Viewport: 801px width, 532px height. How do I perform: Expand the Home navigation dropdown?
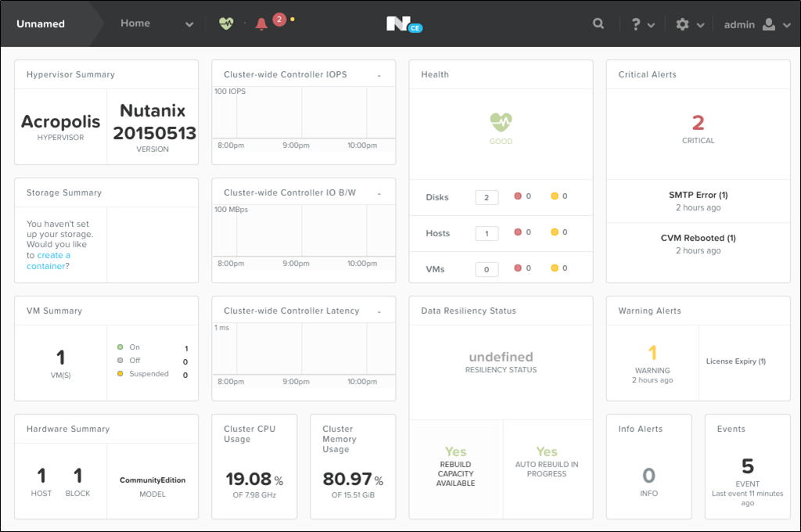[x=189, y=24]
